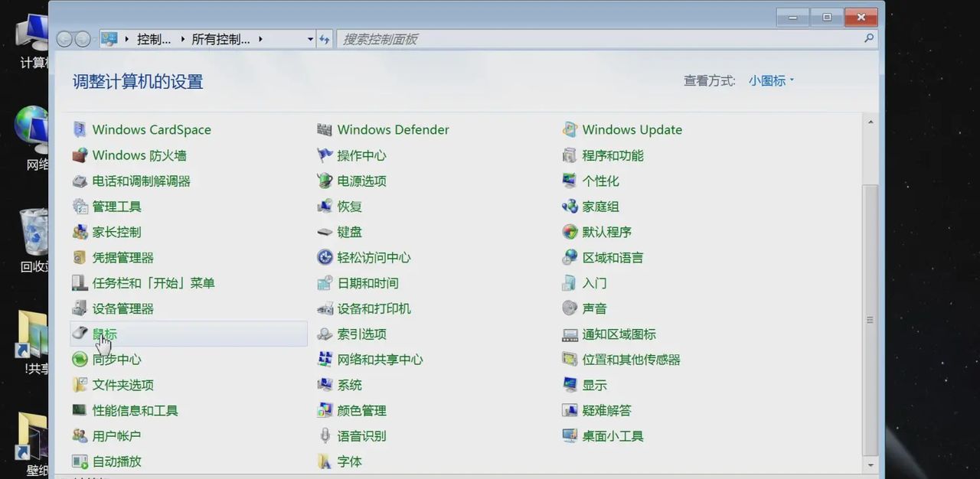The width and height of the screenshot is (980, 479).
Task: Click 所有控制... breadcrumb segment
Action: coord(220,39)
